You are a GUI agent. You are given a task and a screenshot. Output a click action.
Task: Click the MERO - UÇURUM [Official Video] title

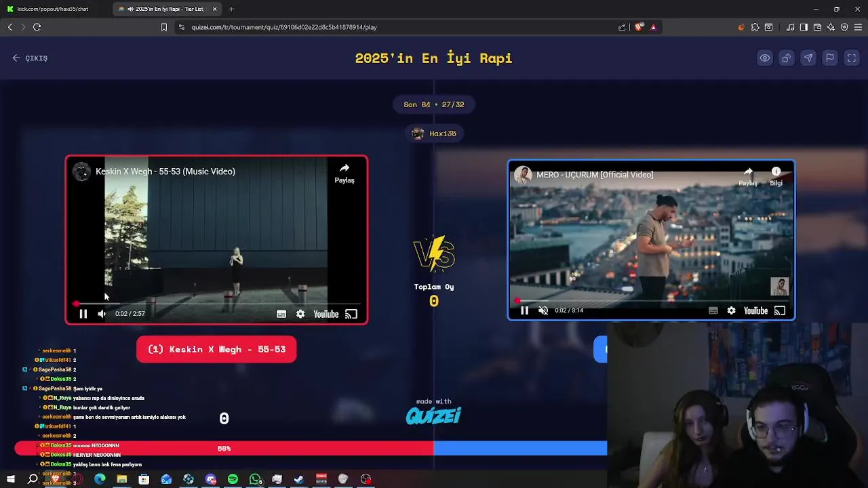(x=595, y=175)
